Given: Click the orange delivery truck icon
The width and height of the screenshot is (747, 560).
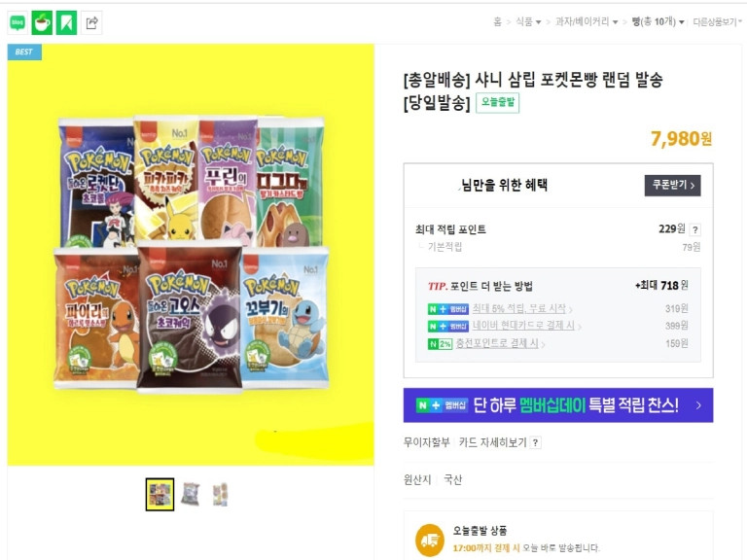Looking at the screenshot, I should tap(430, 540).
